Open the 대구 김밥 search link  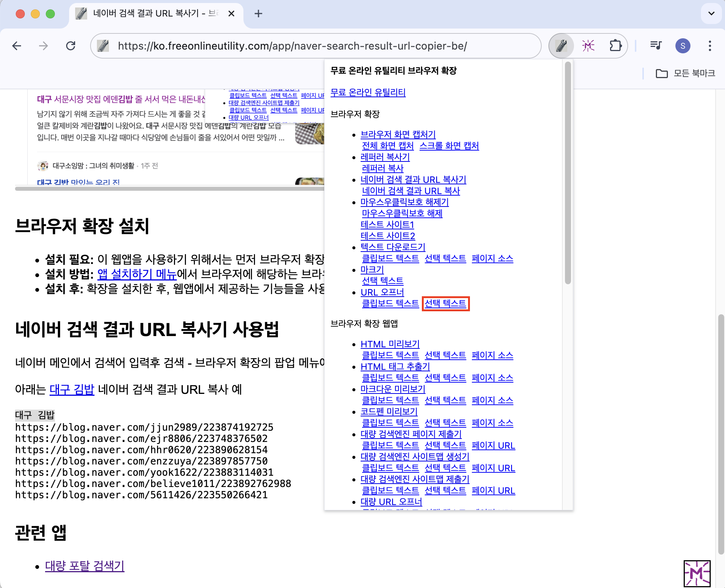72,389
